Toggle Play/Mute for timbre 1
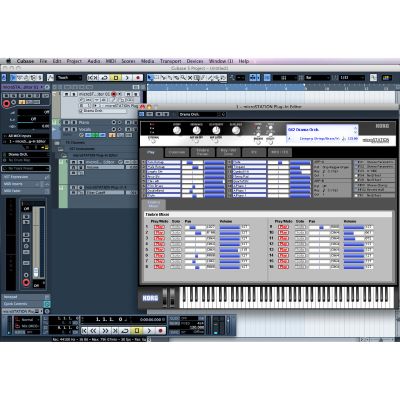This screenshot has height=400, width=400. (159, 227)
